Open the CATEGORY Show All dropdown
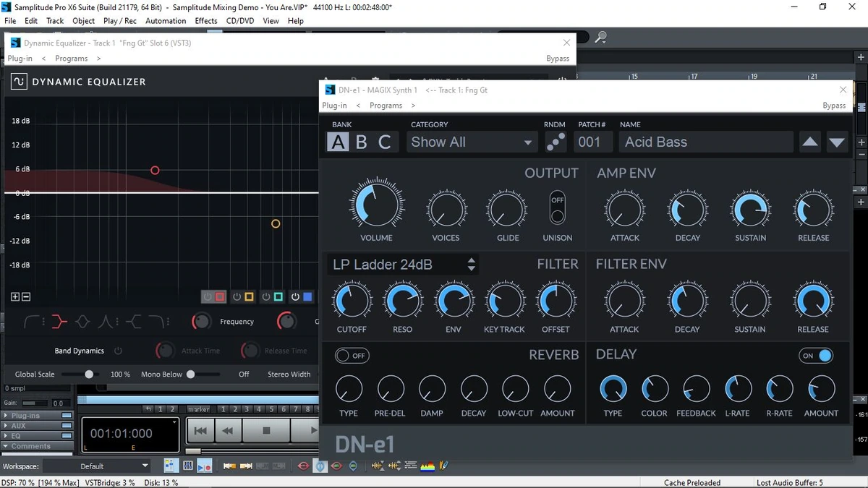Screen dimensions: 868x488 (x=472, y=142)
